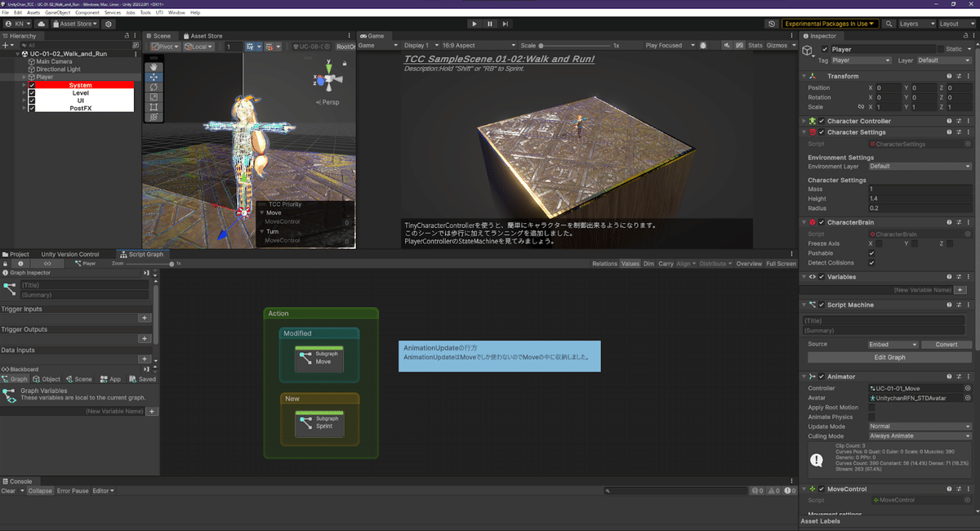This screenshot has width=980, height=531.
Task: Open the Layers dropdown in toolbar
Action: click(915, 24)
